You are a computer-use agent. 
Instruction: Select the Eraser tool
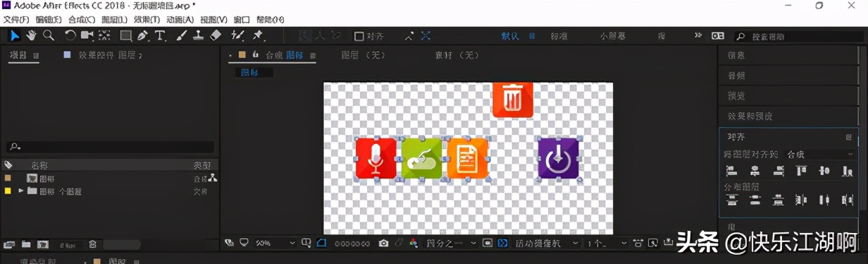[216, 35]
